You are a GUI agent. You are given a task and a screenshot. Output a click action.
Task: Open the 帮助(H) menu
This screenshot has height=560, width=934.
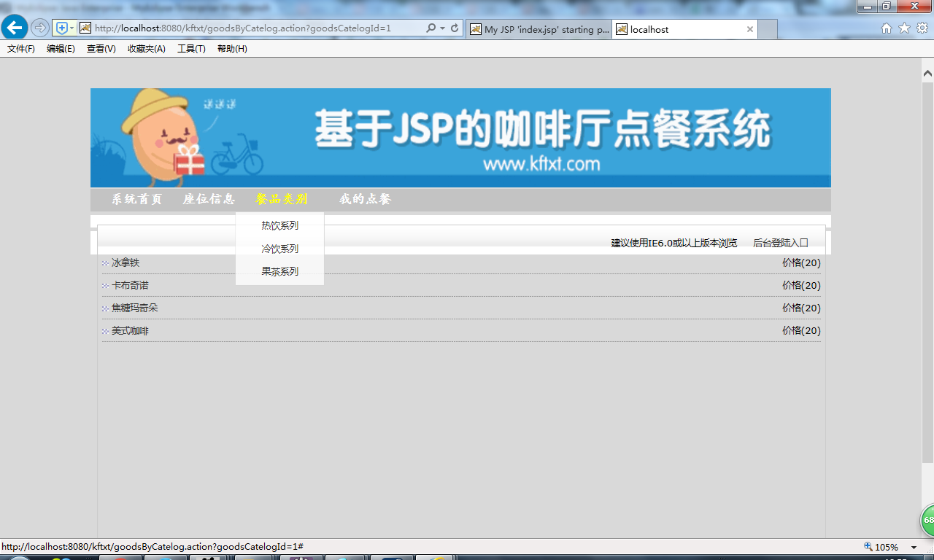click(x=232, y=49)
